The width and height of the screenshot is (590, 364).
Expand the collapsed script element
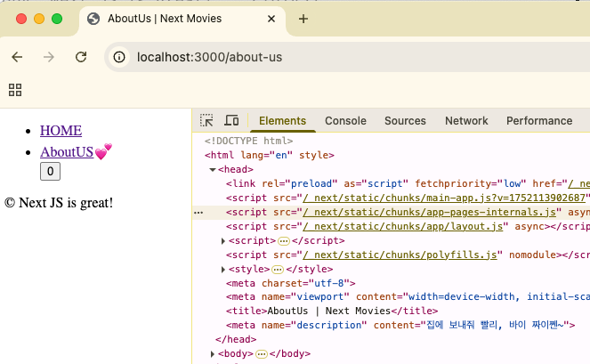223,241
